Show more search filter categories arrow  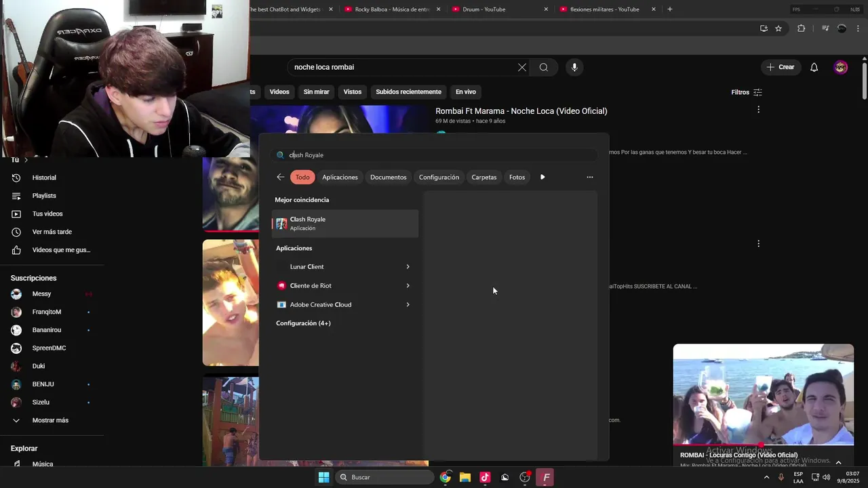(x=542, y=177)
